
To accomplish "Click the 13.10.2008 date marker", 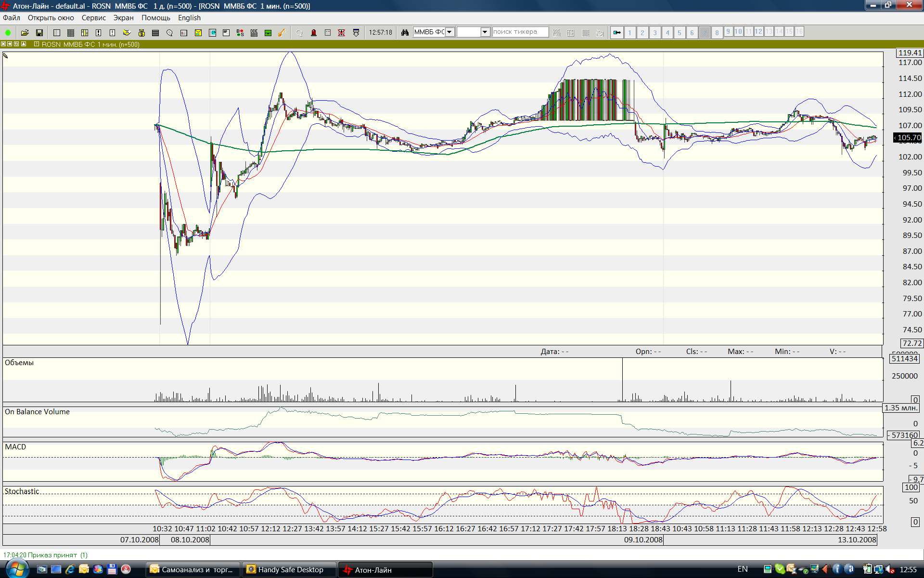I will point(857,539).
